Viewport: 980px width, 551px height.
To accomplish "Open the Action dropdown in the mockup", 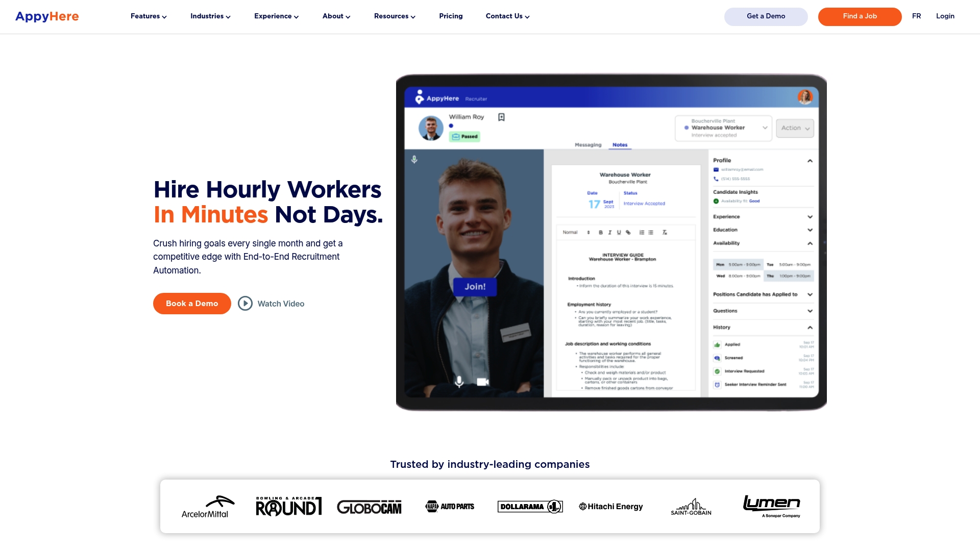I will (x=795, y=128).
